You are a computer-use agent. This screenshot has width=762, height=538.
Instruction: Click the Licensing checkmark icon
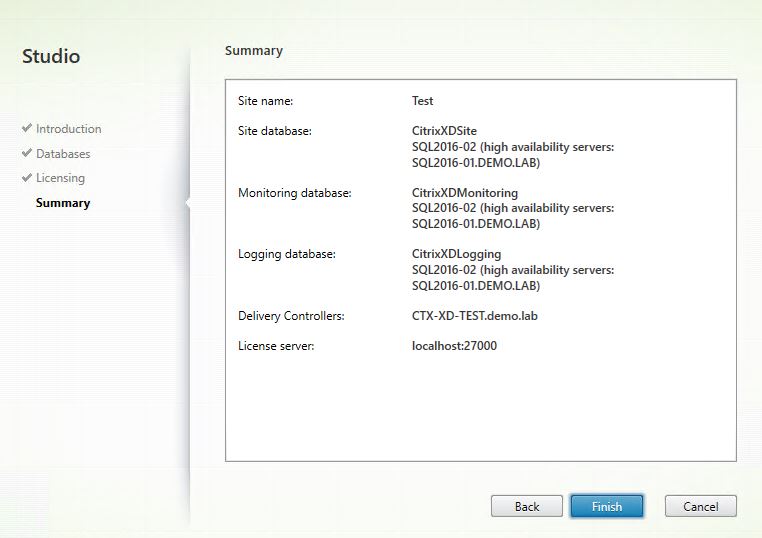tap(27, 178)
